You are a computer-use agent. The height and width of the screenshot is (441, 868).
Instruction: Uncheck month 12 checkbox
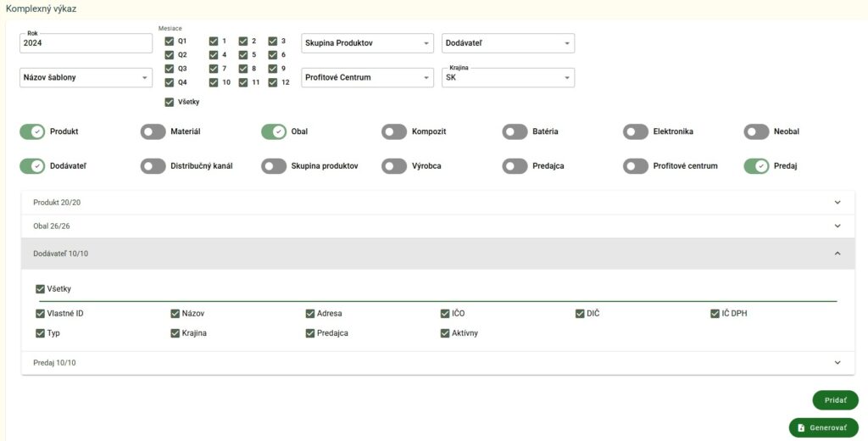click(x=273, y=83)
